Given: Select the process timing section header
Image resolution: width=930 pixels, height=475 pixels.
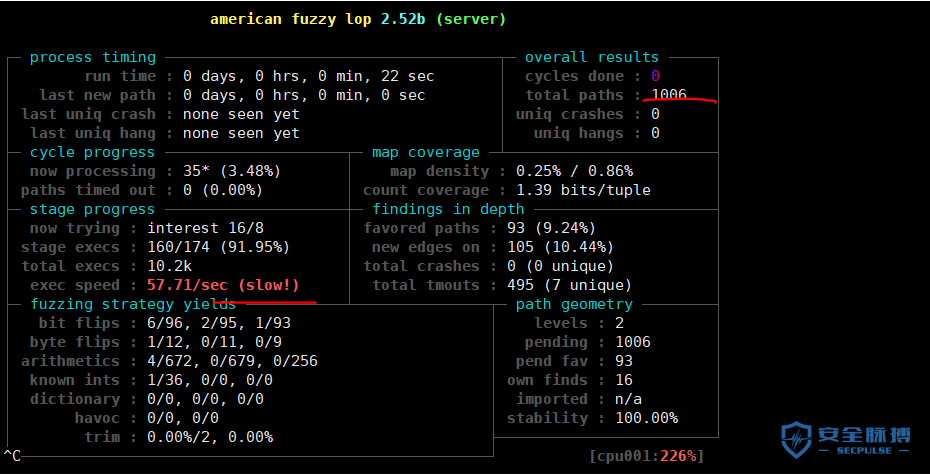Looking at the screenshot, I should [x=92, y=57].
